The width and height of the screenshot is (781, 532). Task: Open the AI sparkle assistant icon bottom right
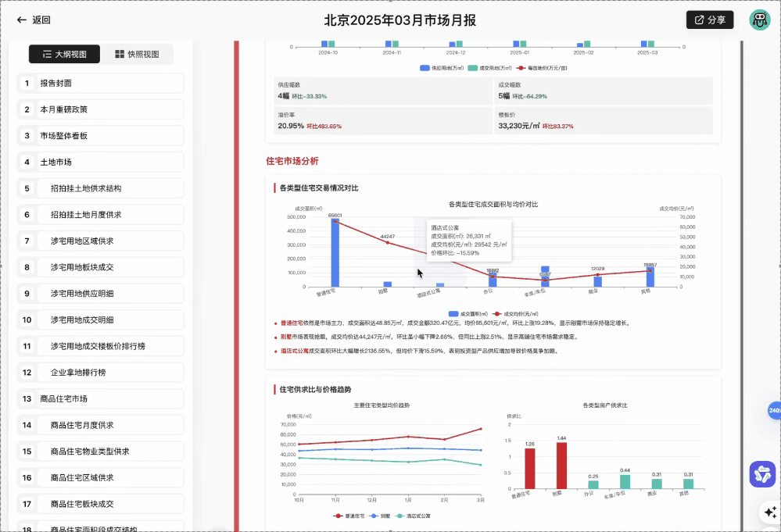tap(769, 512)
